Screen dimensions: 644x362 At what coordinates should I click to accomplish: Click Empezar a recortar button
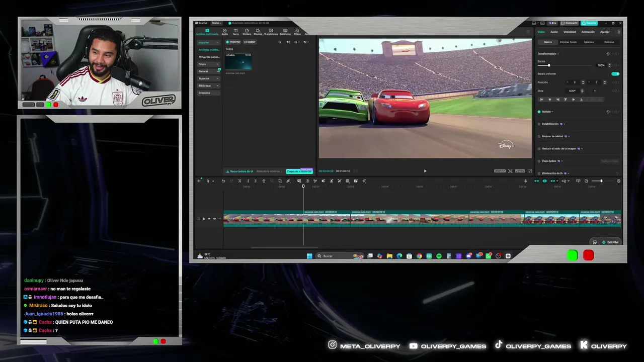[x=299, y=171]
